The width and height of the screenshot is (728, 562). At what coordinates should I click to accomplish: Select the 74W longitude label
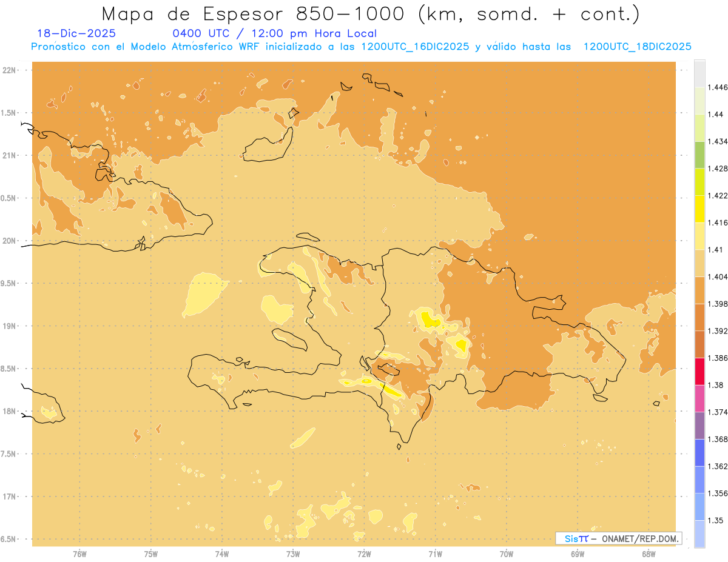click(222, 554)
